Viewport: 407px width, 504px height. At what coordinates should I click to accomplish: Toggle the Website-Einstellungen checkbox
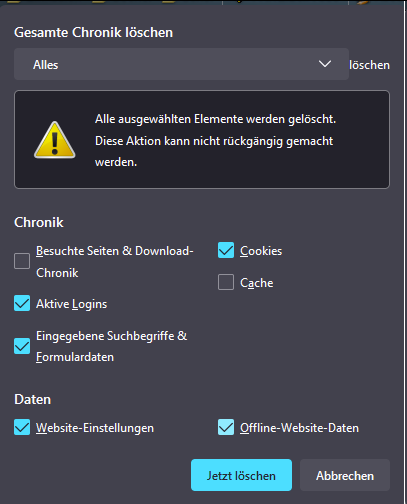22,427
